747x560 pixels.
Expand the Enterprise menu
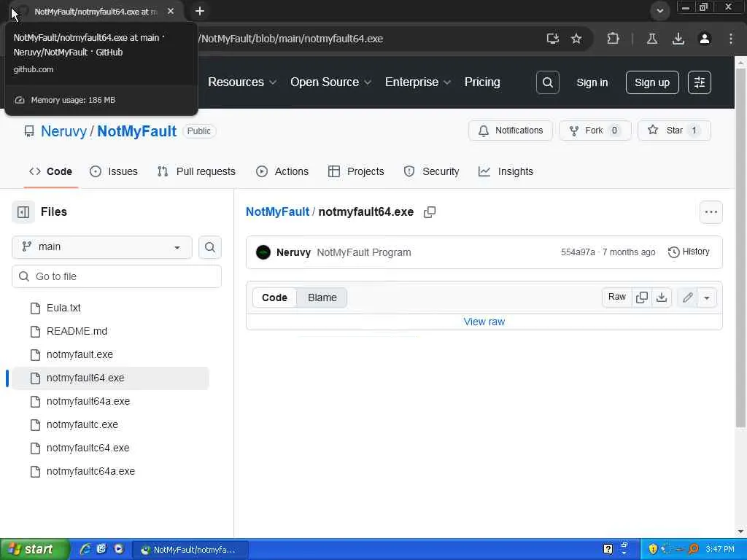[x=418, y=82]
